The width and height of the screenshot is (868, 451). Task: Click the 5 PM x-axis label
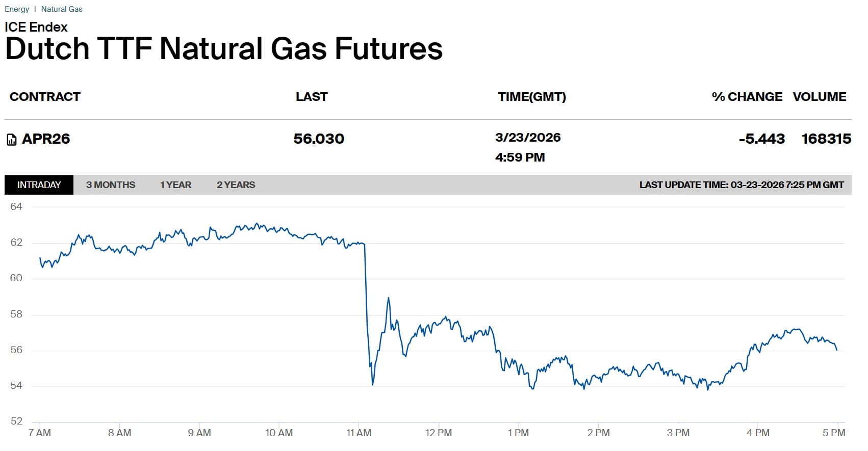834,433
